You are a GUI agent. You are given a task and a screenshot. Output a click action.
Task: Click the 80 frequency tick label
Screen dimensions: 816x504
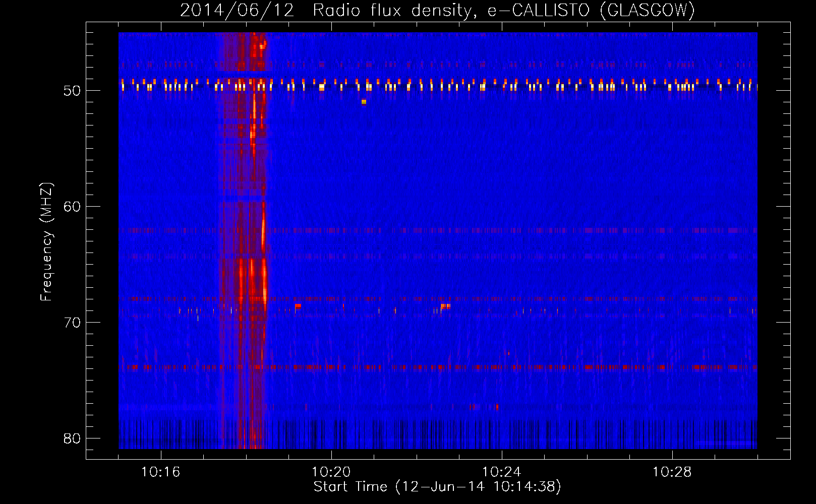pyautogui.click(x=73, y=438)
